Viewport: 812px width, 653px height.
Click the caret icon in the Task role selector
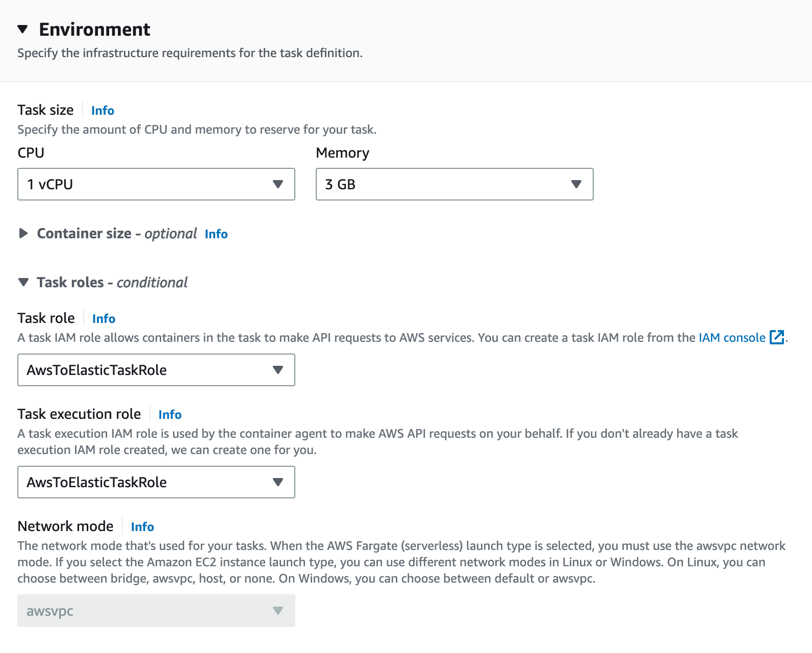(x=277, y=370)
